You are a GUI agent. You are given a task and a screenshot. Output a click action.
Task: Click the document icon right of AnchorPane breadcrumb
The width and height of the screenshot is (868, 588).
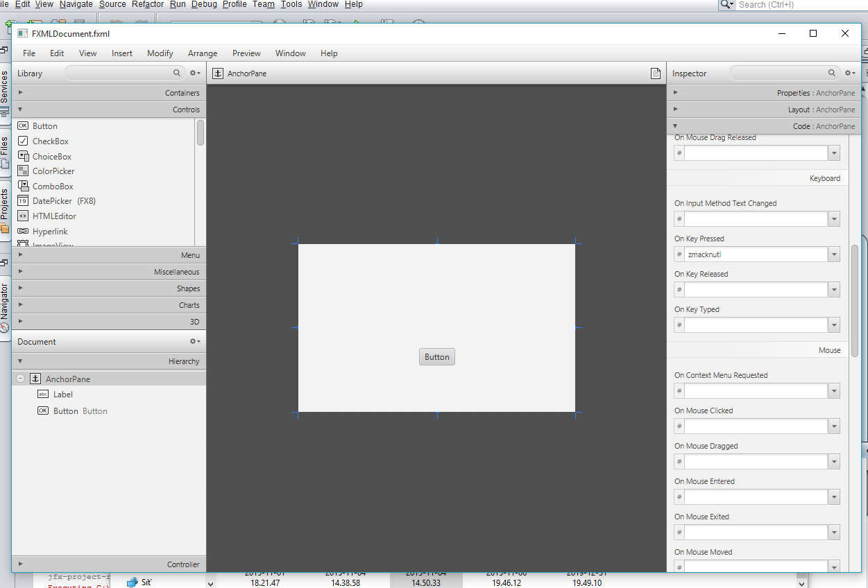[655, 73]
